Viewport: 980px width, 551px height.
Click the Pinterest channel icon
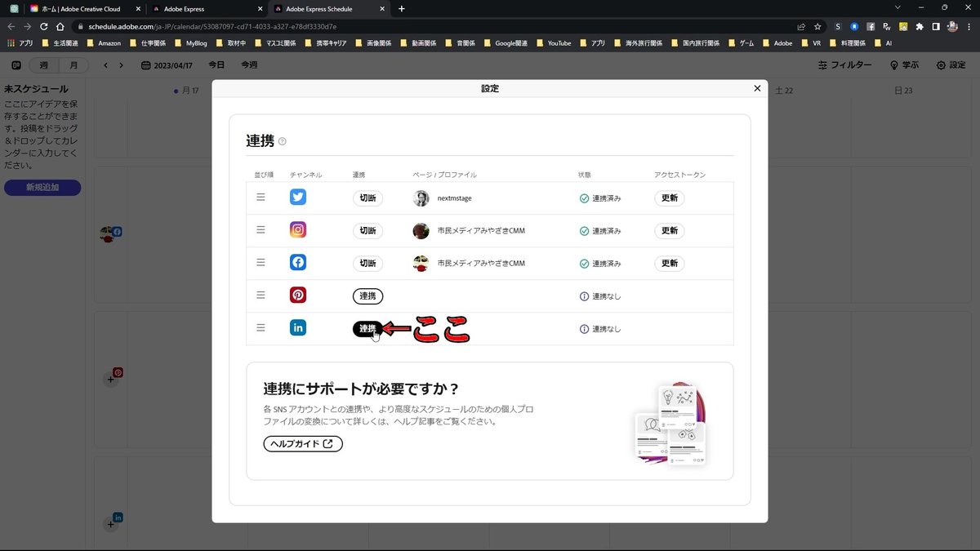pos(298,295)
